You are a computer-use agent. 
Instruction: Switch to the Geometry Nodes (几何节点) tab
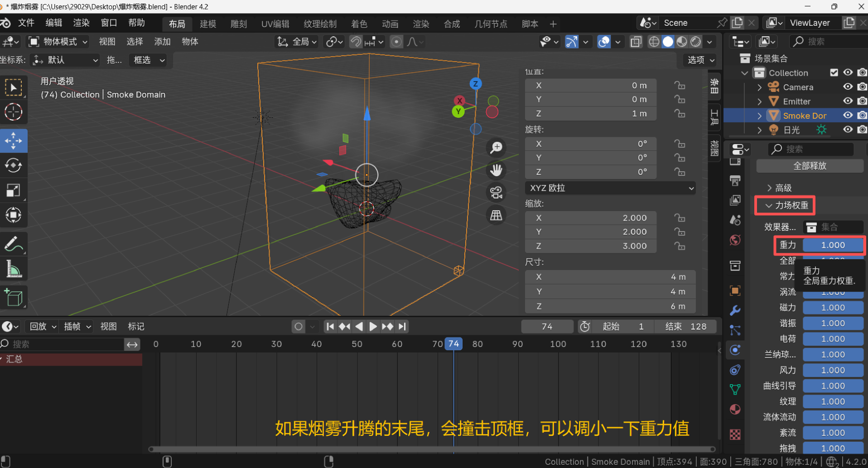click(x=491, y=24)
